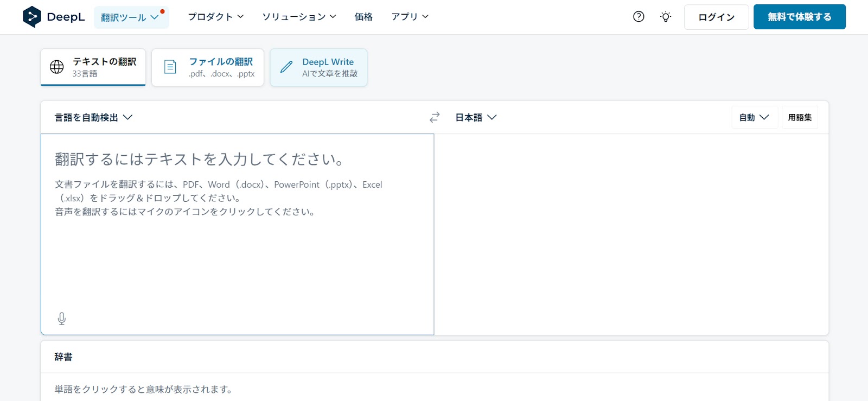The image size is (868, 401).
Task: Open the help question mark icon
Action: [639, 17]
